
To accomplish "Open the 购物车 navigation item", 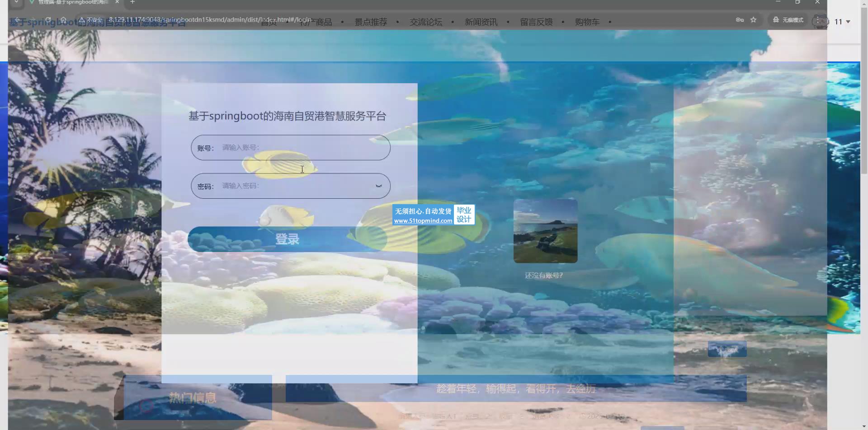I will click(587, 22).
